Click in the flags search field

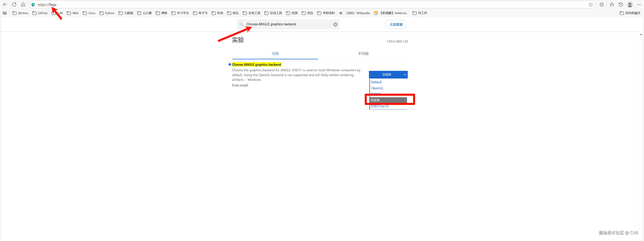pyautogui.click(x=287, y=24)
